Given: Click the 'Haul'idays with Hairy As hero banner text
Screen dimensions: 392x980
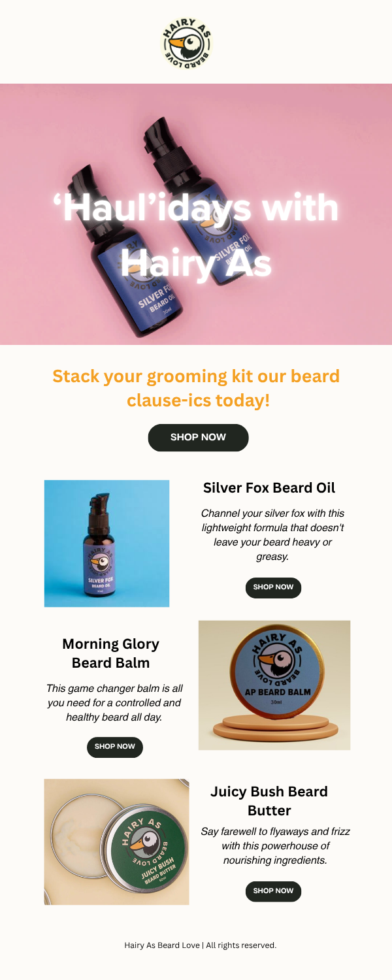Looking at the screenshot, I should (x=196, y=236).
